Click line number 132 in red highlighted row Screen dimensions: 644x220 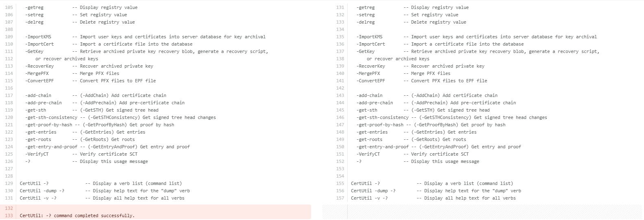[x=9, y=208]
